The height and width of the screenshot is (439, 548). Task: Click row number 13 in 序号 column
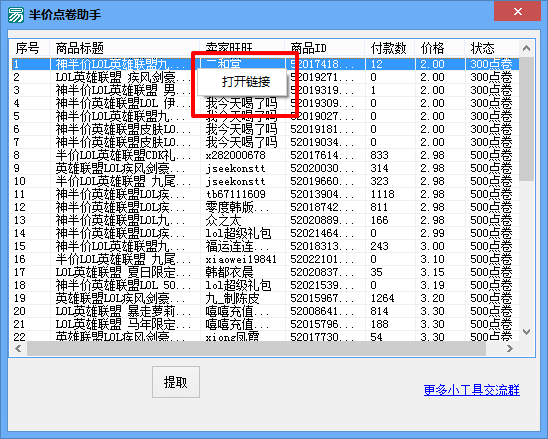click(x=20, y=220)
